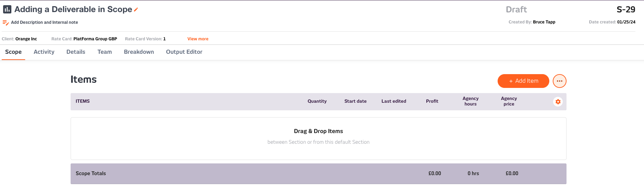Select the Scope tab
Screen dimensions: 644x191
click(13, 52)
